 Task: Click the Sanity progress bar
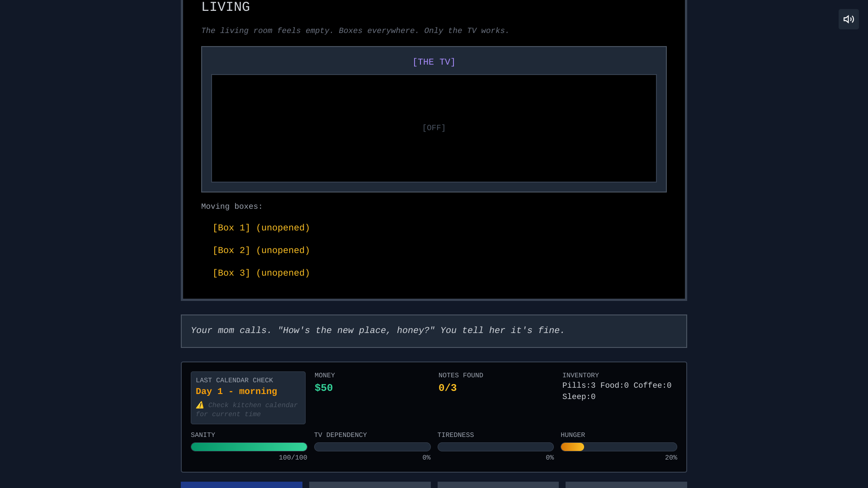249,447
